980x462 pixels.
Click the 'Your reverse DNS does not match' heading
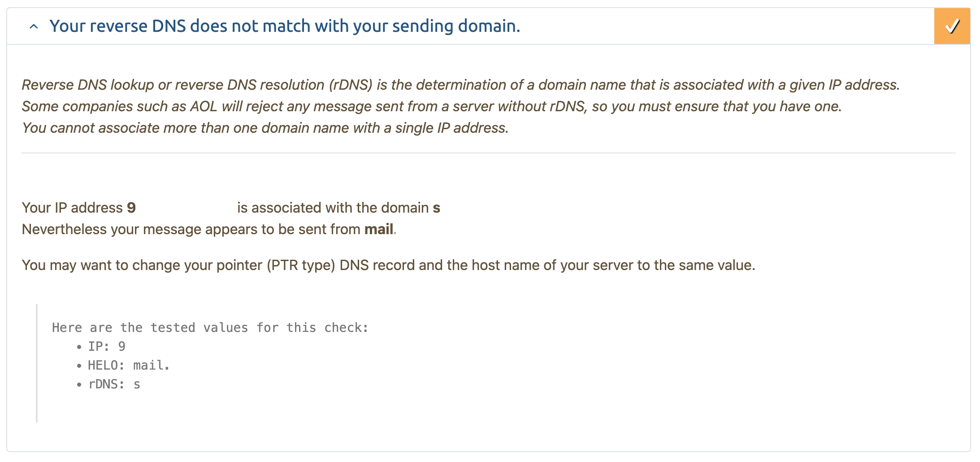tap(285, 26)
